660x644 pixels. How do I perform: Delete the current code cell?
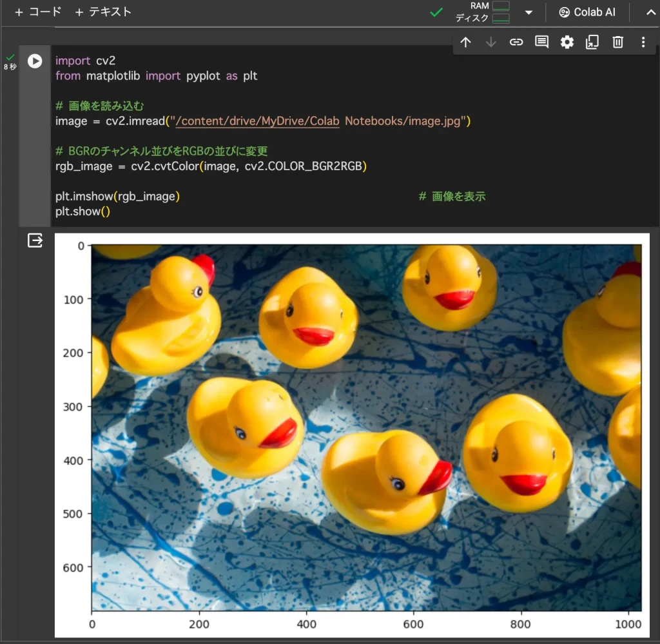(617, 42)
